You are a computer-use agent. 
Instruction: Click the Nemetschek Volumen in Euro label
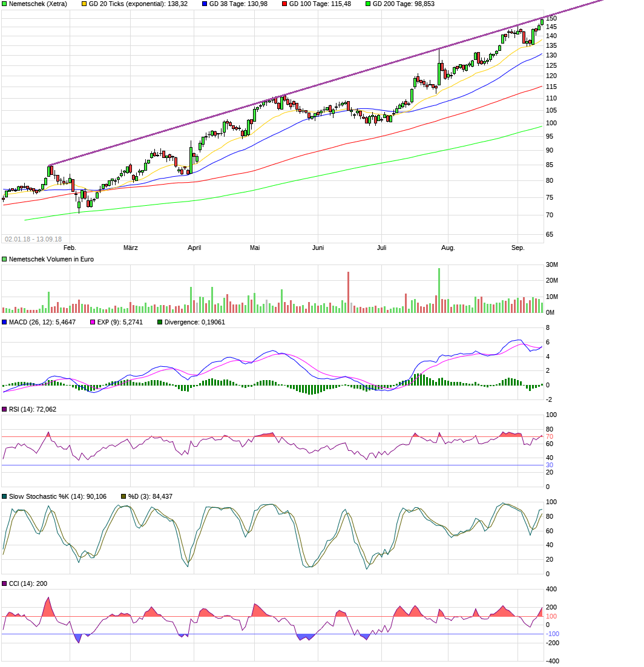click(x=51, y=259)
